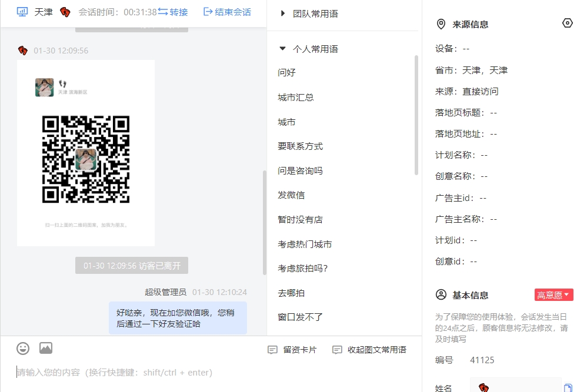577x392 pixels.
Task: Click the person icon beside 基本信息
Action: pos(441,294)
